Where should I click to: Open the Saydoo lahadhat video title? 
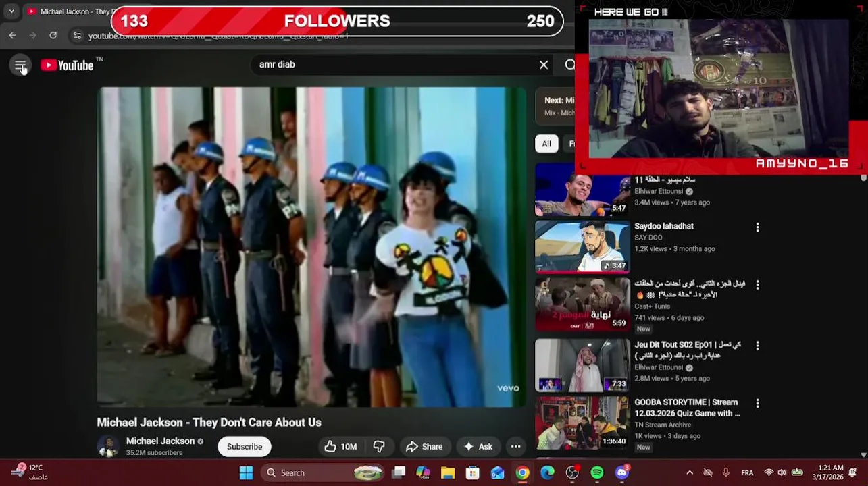(x=664, y=226)
